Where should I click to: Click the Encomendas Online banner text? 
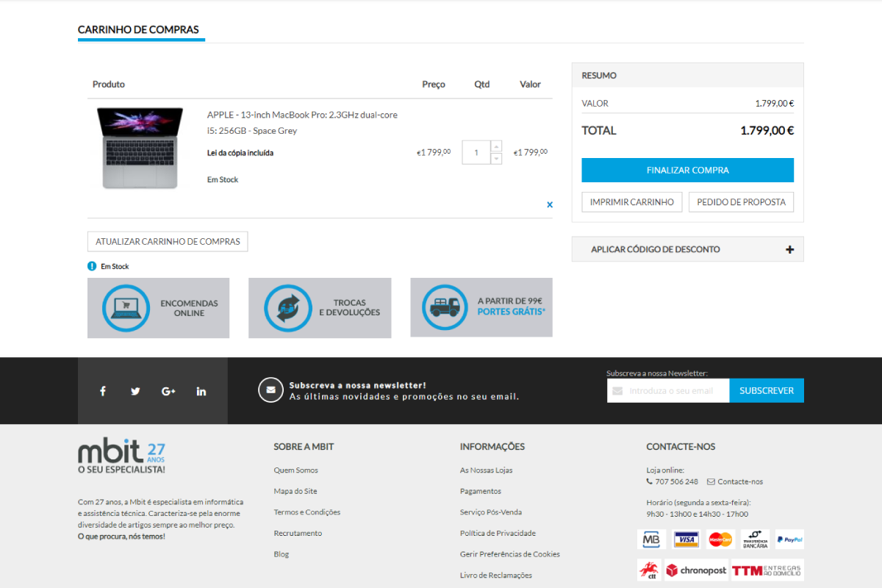pos(190,308)
